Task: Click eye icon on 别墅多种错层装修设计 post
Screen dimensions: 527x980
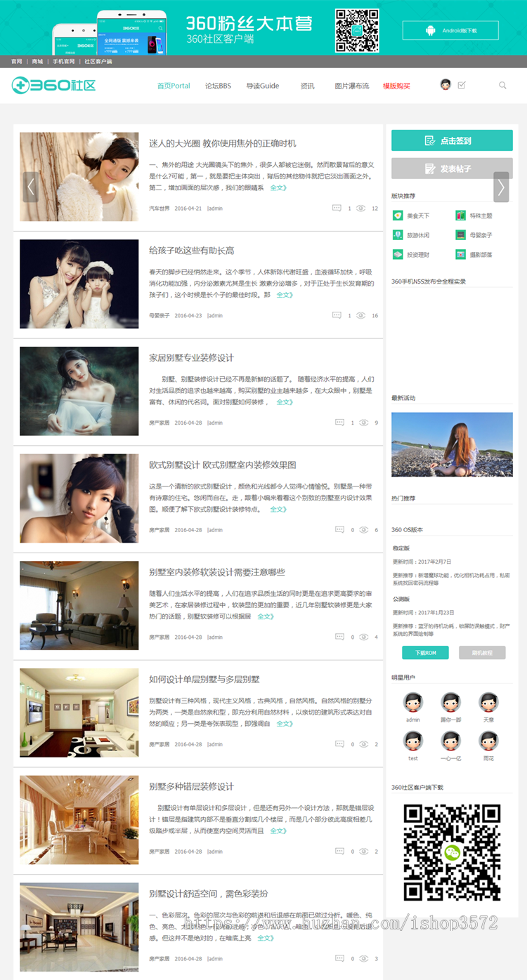Action: [x=364, y=852]
